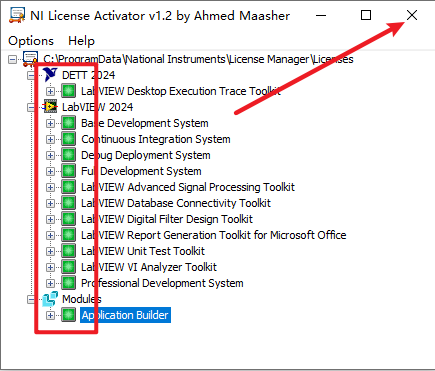
Task: Close the NI License Activator window
Action: [x=412, y=15]
